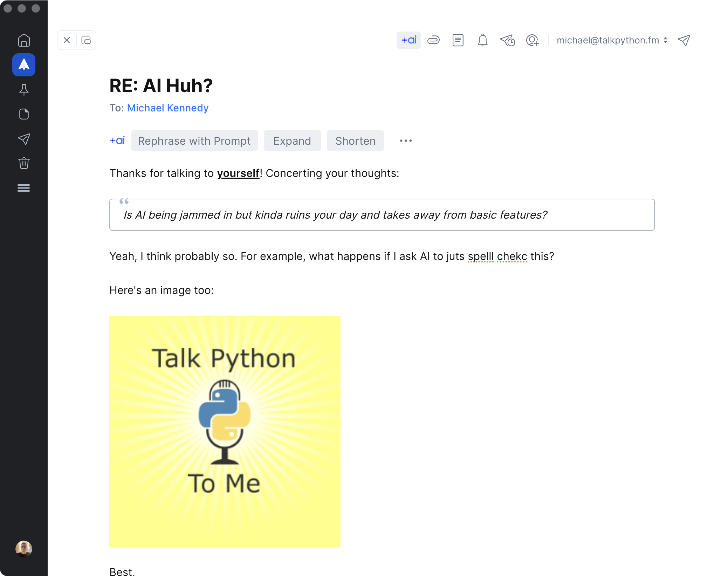Open email templates icon

[x=458, y=40]
